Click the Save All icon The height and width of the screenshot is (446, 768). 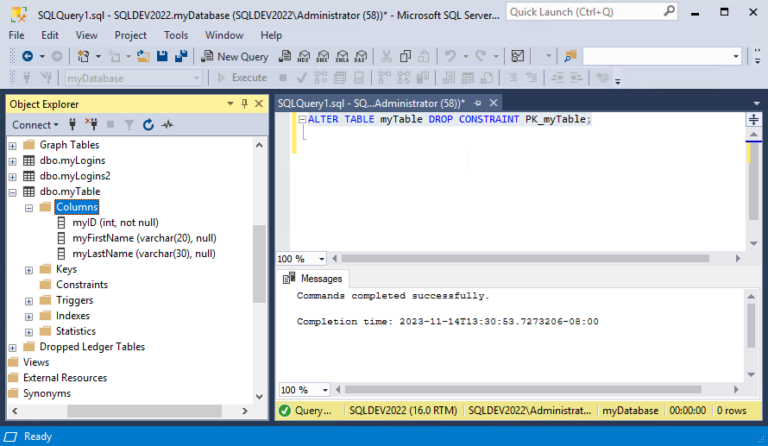coord(181,57)
